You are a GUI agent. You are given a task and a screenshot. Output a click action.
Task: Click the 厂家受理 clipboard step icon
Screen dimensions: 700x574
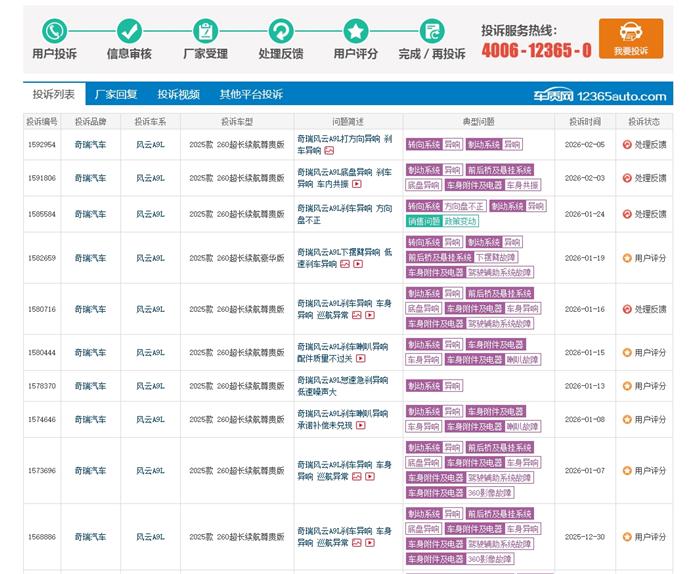click(205, 31)
